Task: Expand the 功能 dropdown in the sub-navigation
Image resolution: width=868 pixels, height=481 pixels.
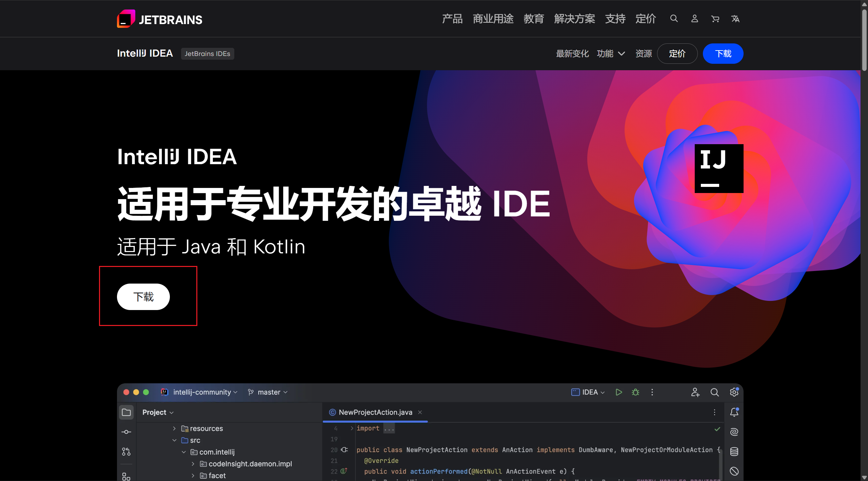Action: (611, 54)
